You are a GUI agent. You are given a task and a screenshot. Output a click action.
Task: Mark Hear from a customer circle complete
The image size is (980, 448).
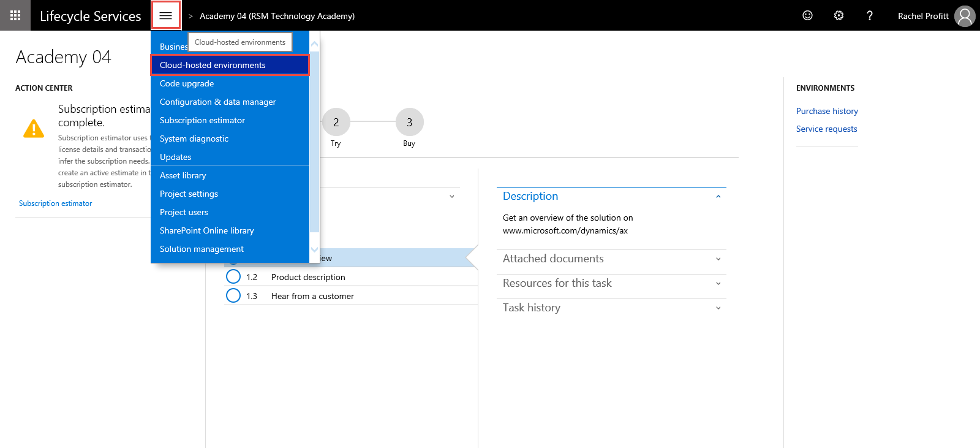point(233,296)
